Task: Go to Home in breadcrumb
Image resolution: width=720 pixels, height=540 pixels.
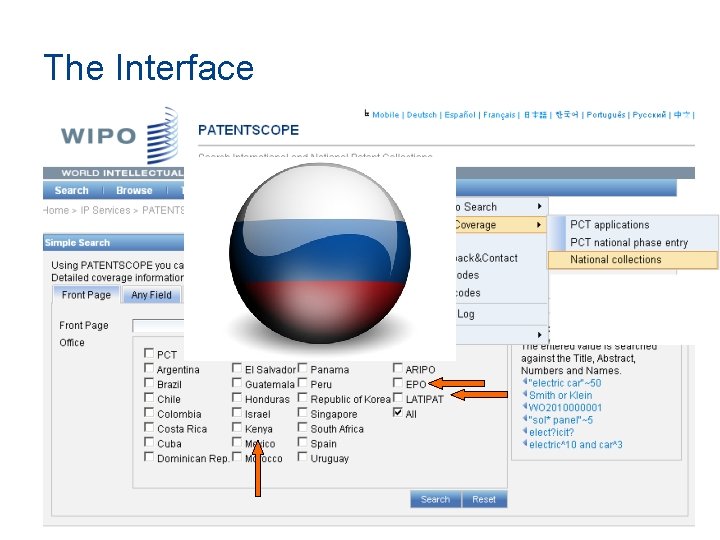Action: tap(56, 210)
